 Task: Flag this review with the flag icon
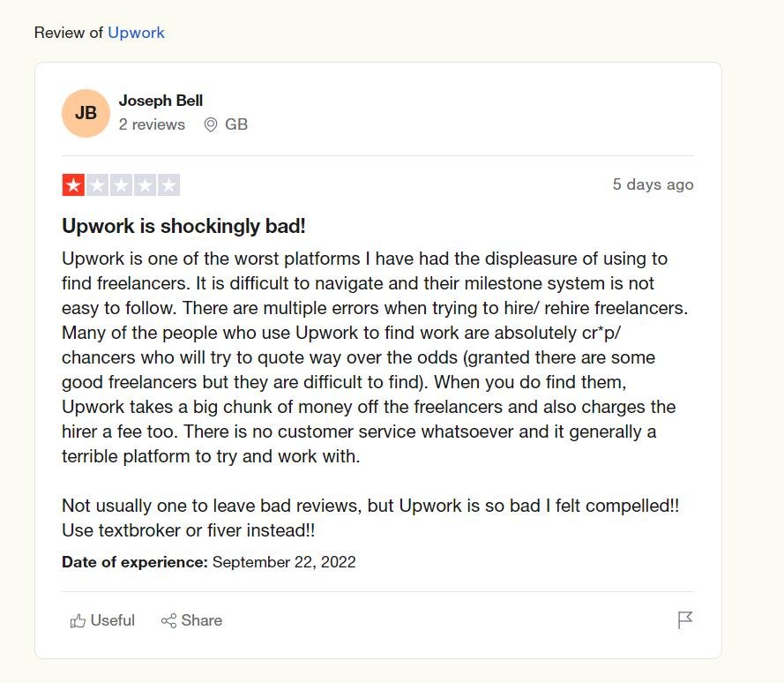point(685,620)
